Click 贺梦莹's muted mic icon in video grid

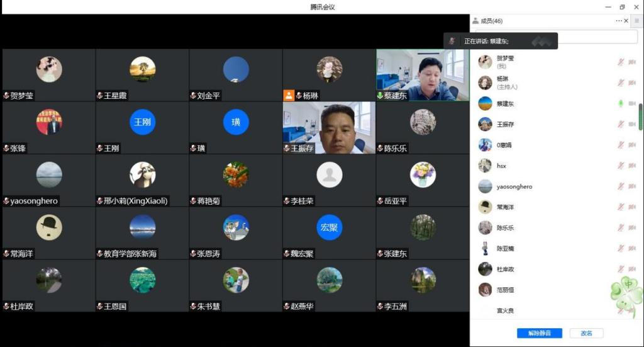[6, 96]
